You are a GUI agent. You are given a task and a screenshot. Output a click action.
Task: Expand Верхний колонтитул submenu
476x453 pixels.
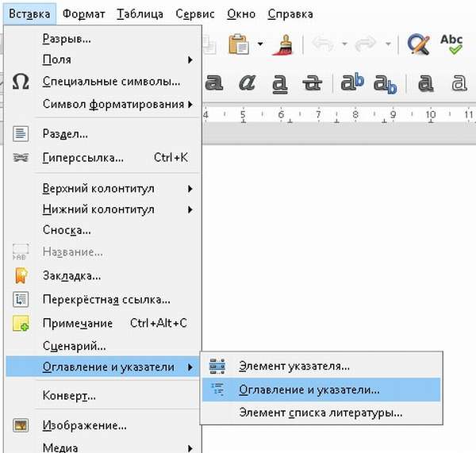(102, 189)
